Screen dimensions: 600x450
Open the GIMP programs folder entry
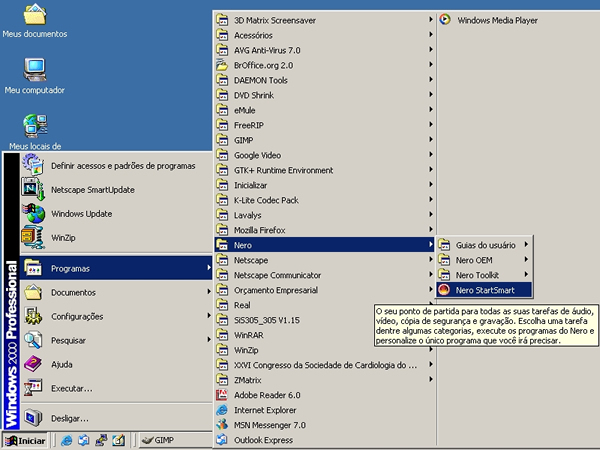pos(324,140)
